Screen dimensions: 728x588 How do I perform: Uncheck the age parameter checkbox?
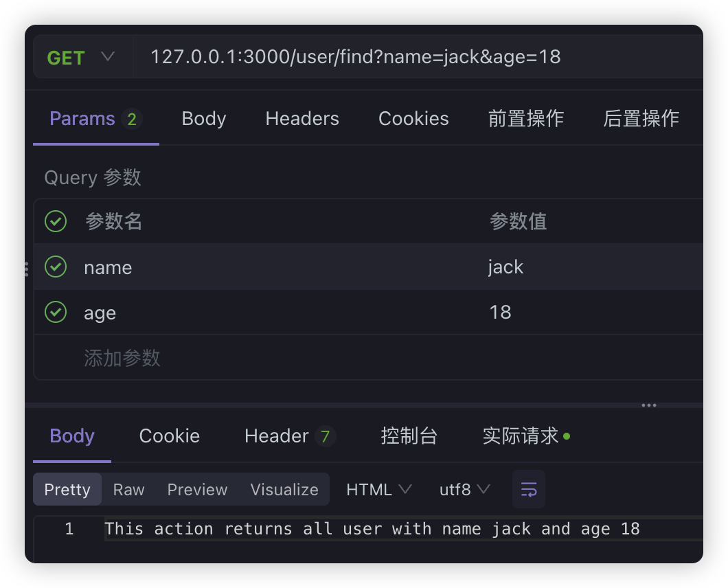(x=56, y=312)
